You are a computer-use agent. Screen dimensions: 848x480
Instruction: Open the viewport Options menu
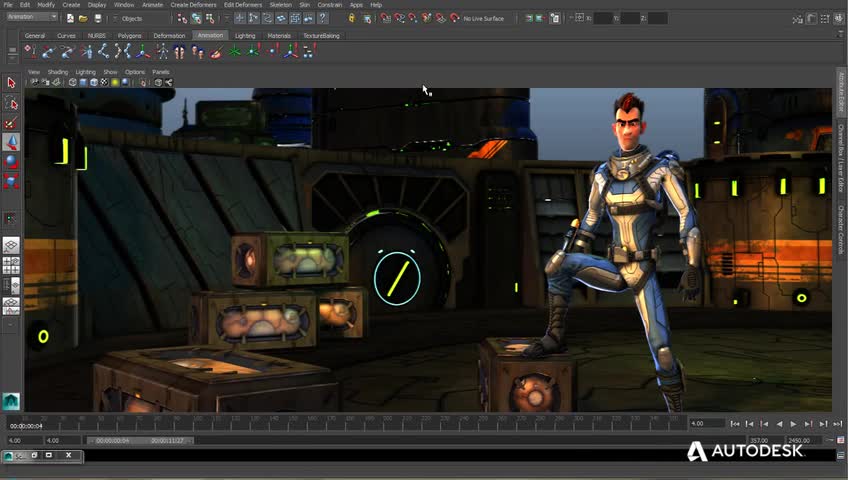click(135, 72)
